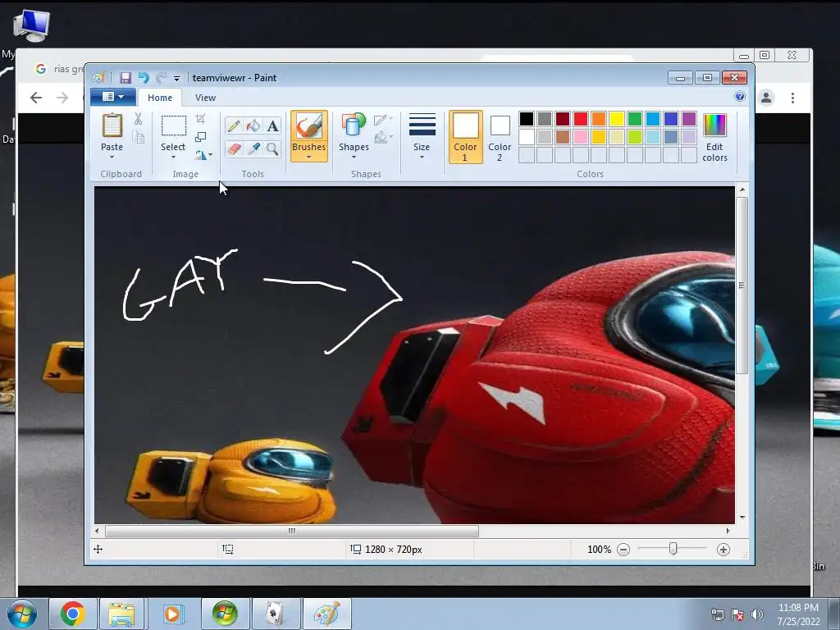
Task: Pick the pink color swatch
Action: click(581, 137)
